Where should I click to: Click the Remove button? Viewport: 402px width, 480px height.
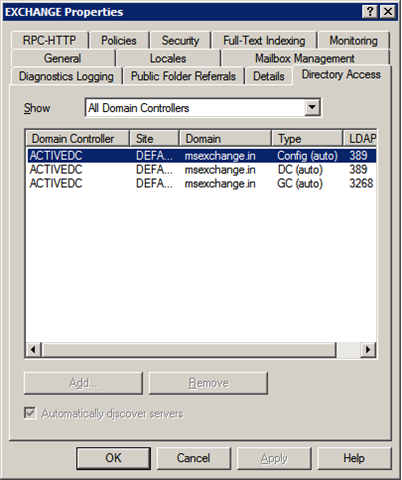[x=208, y=383]
